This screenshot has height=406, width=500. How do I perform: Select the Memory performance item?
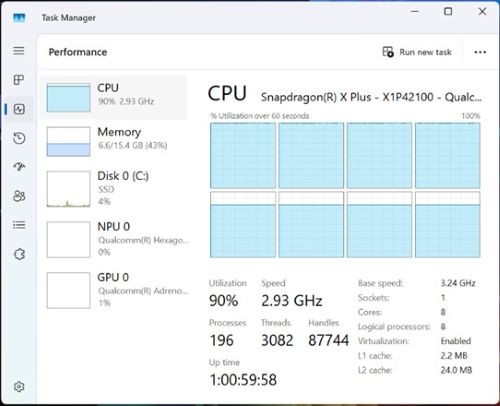pyautogui.click(x=113, y=141)
